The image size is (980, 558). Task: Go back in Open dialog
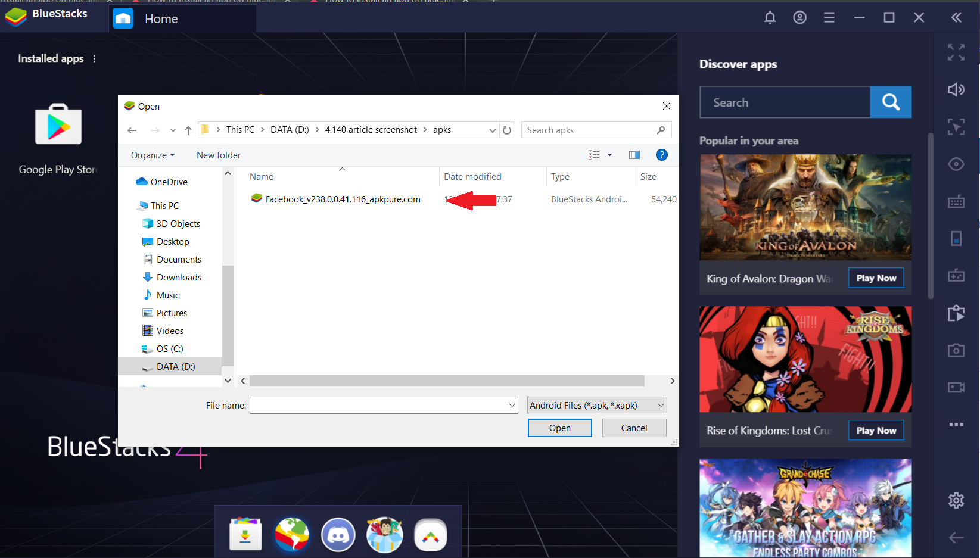tap(132, 130)
